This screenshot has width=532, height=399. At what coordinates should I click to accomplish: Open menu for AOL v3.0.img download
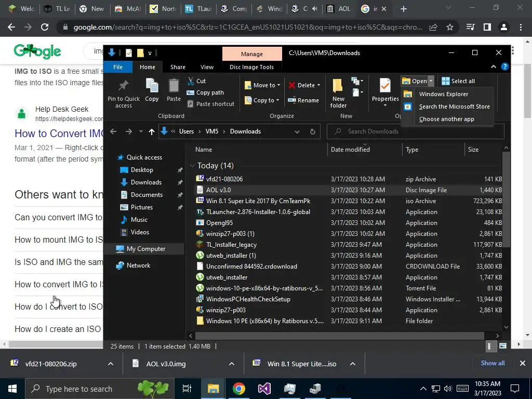click(232, 364)
